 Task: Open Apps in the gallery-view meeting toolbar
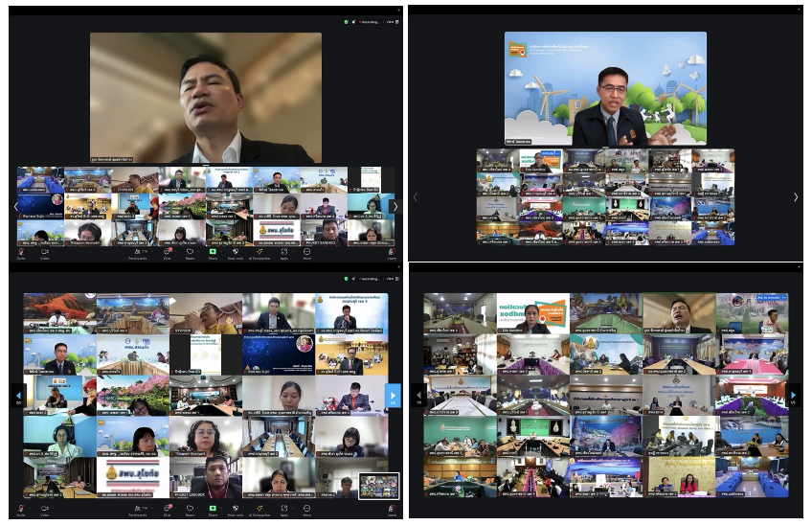[286, 509]
